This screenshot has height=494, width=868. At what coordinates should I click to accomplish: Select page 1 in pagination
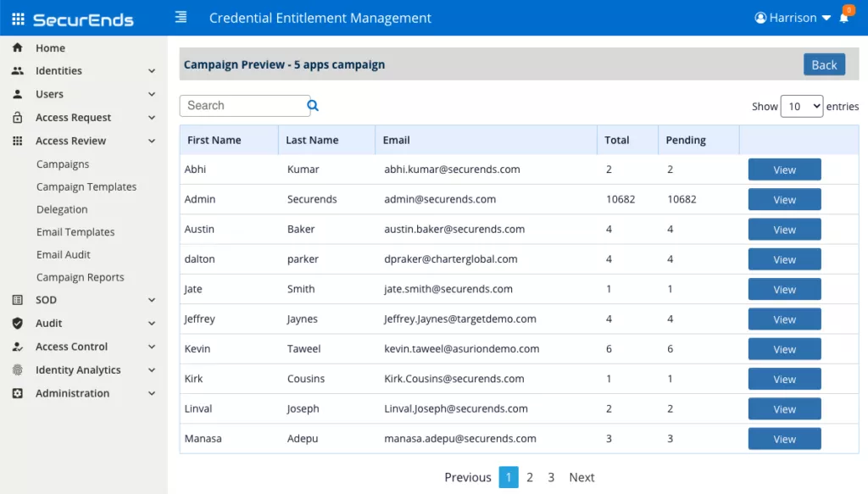click(509, 477)
